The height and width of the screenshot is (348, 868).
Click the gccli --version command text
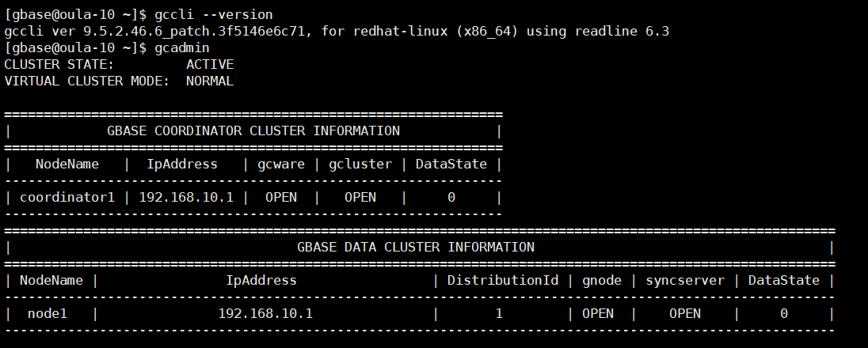(x=214, y=15)
